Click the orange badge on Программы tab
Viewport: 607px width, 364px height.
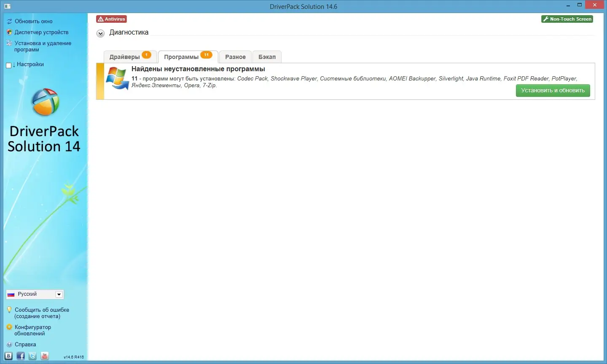[206, 55]
